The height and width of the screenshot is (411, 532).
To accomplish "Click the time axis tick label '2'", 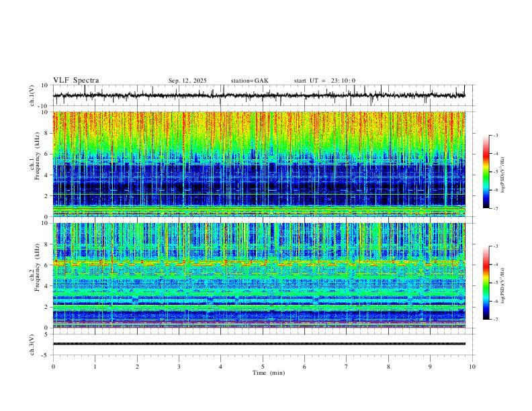I will coord(137,367).
